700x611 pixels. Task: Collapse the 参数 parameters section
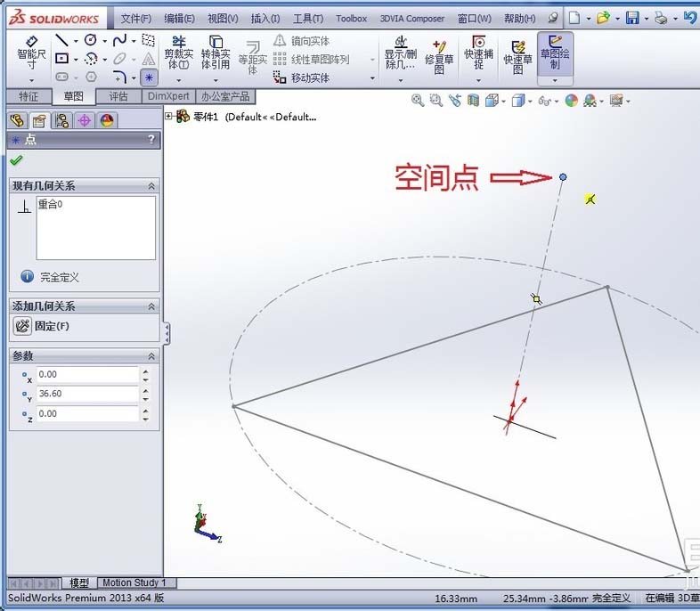[151, 356]
